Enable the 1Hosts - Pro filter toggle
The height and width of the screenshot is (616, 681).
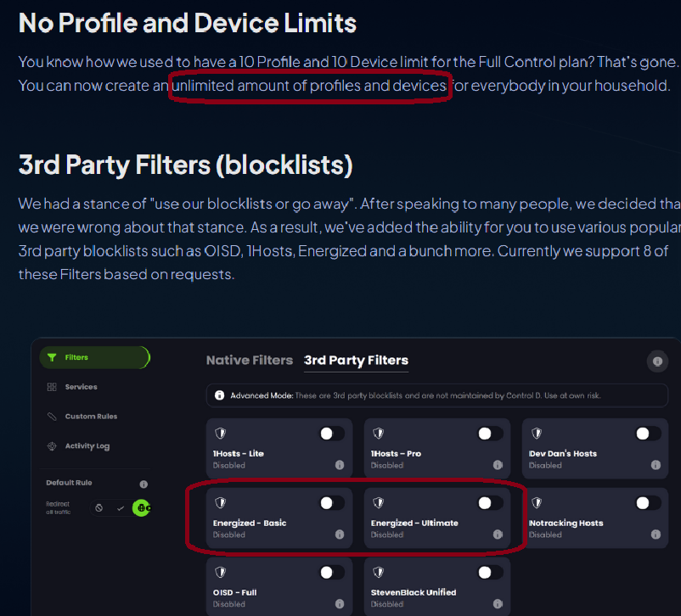(x=490, y=434)
